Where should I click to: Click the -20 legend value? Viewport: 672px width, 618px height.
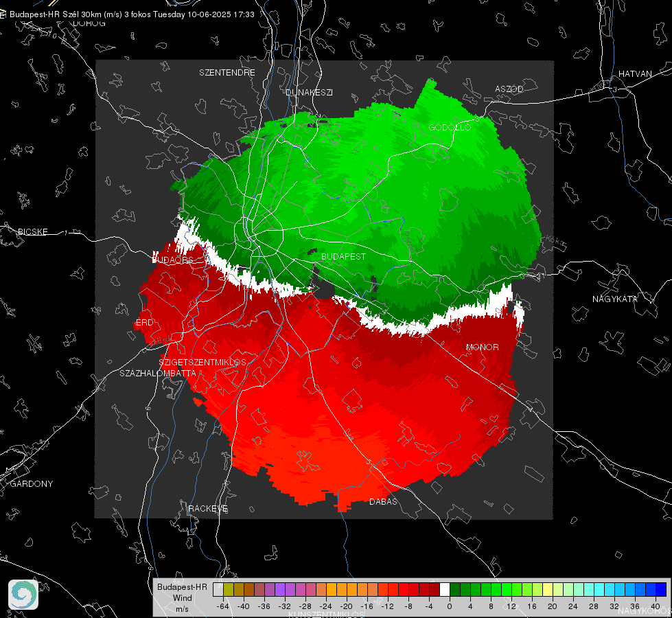click(x=346, y=606)
